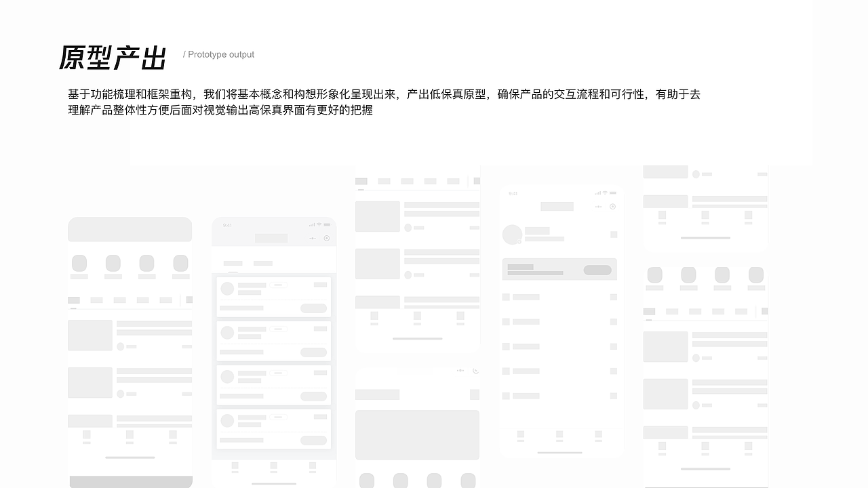Tap the Wi-Fi icon in the status bar
Screen dimensions: 868x488
click(x=319, y=224)
